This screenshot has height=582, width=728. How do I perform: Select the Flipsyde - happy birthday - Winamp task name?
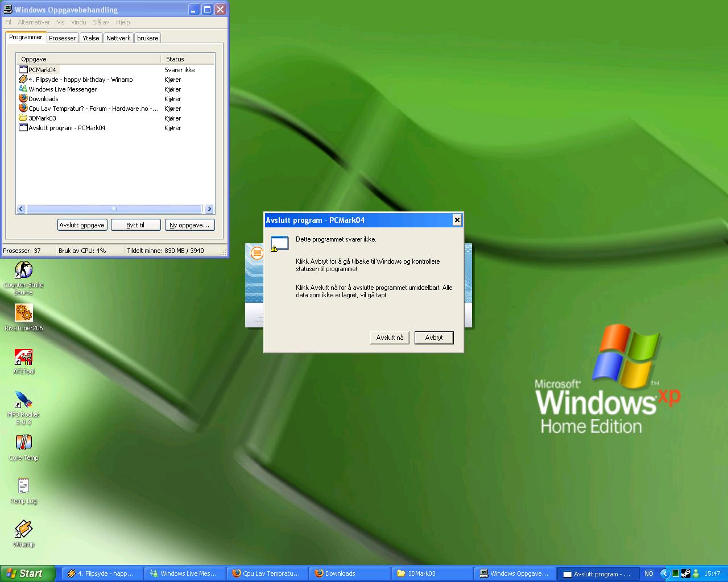point(81,80)
